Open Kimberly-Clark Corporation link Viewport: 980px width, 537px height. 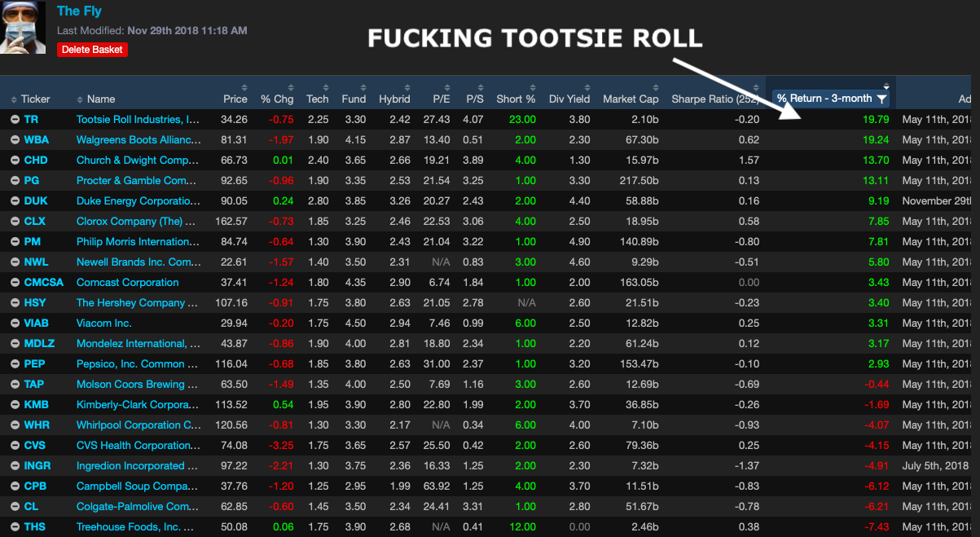tap(138, 404)
